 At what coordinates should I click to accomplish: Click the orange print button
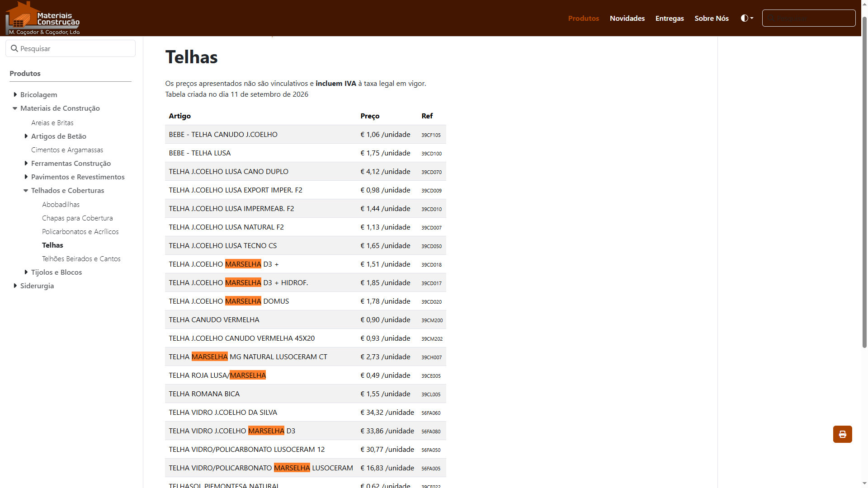tap(842, 434)
